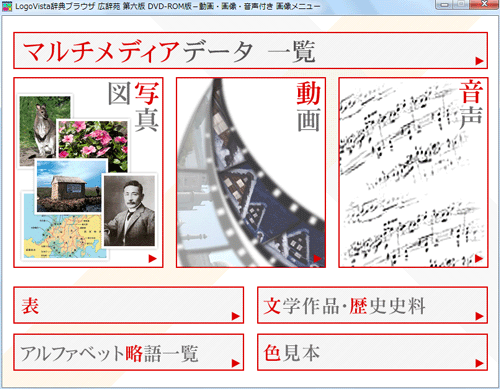Click the red arrow on 表 row
Viewport: 500px width, 389px height.
236,316
